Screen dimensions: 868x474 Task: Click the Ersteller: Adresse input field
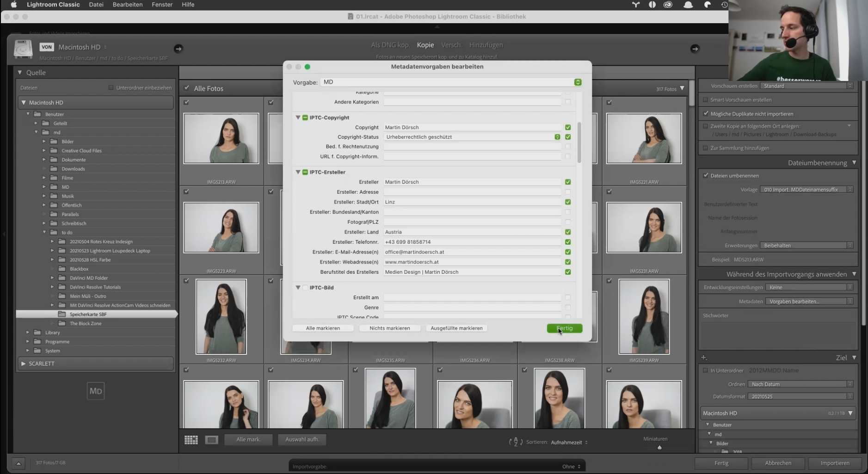(472, 192)
